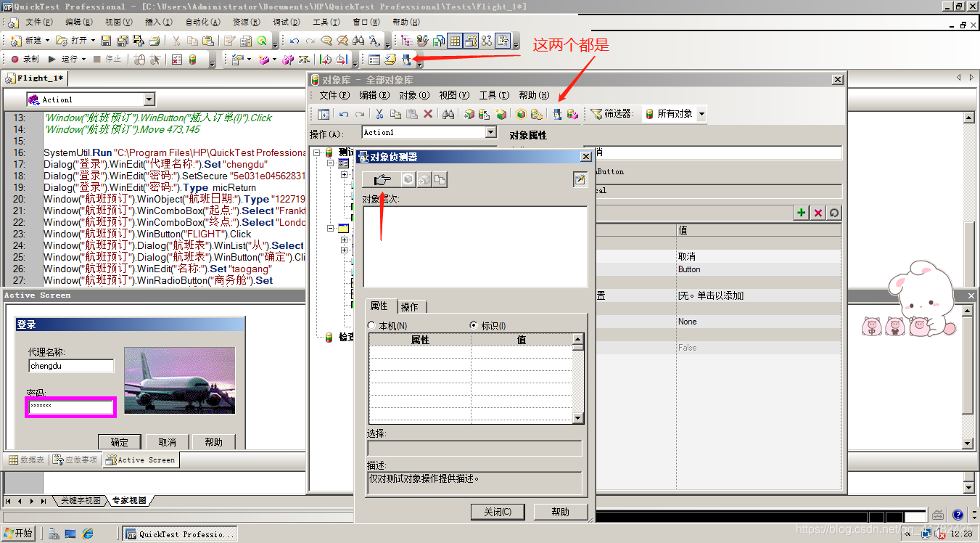Viewport: 980px width, 543px height.
Task: Open the 新建 dropdown arrow
Action: click(x=48, y=41)
